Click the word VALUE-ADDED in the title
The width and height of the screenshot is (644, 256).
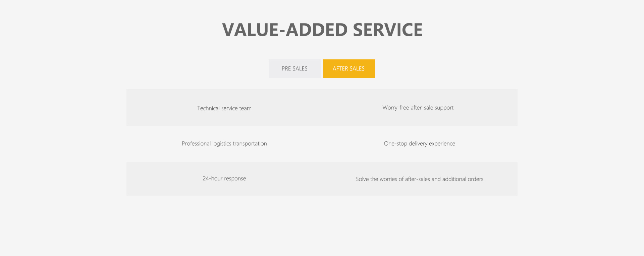[x=285, y=30]
